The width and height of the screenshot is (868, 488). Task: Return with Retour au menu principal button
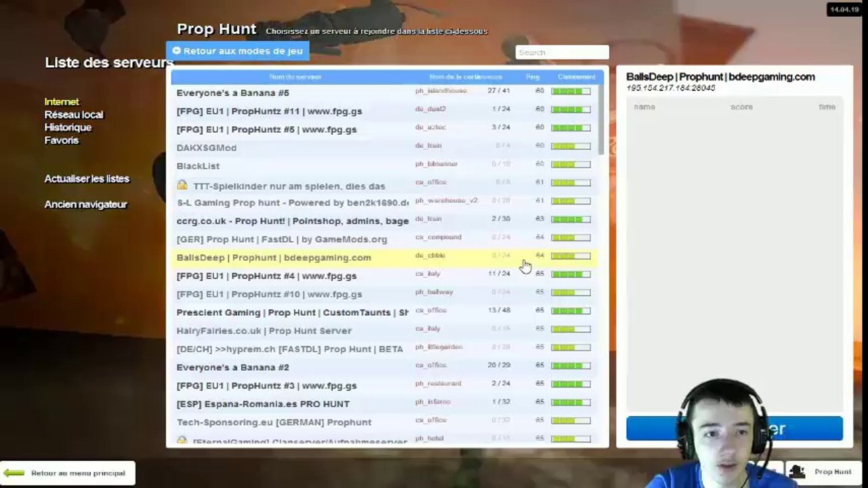(x=68, y=473)
